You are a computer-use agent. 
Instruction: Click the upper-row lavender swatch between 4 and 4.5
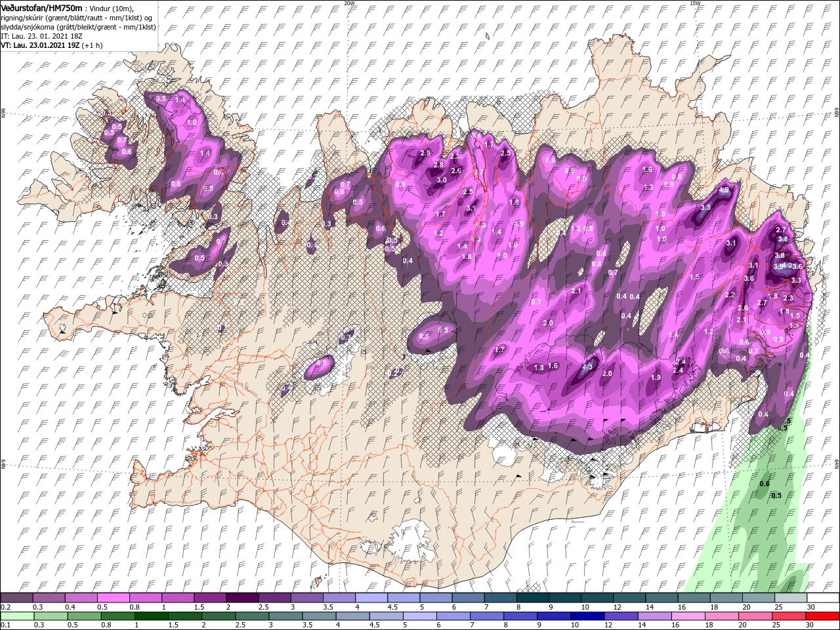pyautogui.click(x=371, y=598)
